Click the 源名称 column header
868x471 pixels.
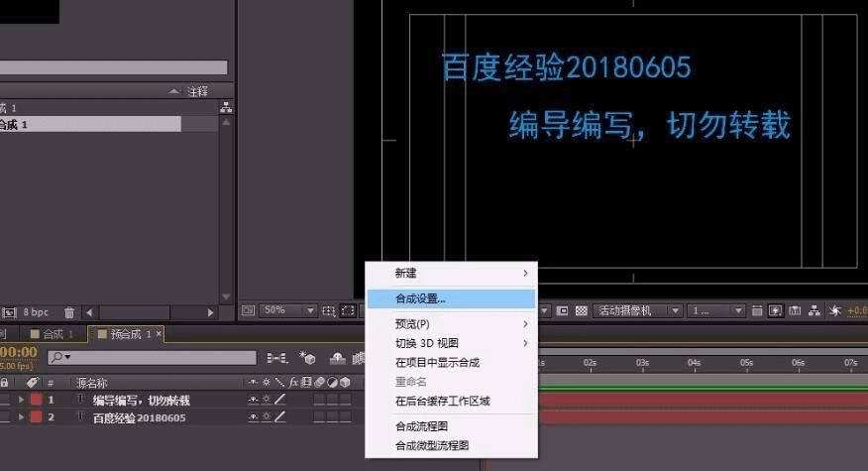click(92, 383)
